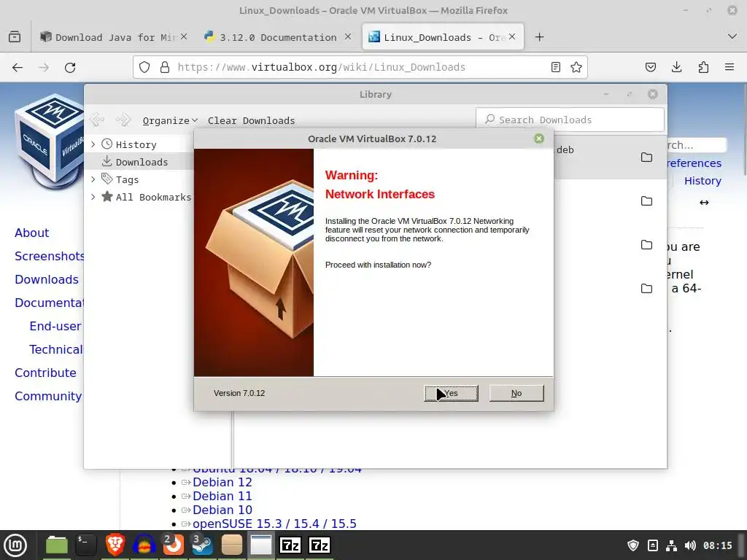Open Steam from the taskbar
This screenshot has height=560, width=747.
(x=203, y=545)
